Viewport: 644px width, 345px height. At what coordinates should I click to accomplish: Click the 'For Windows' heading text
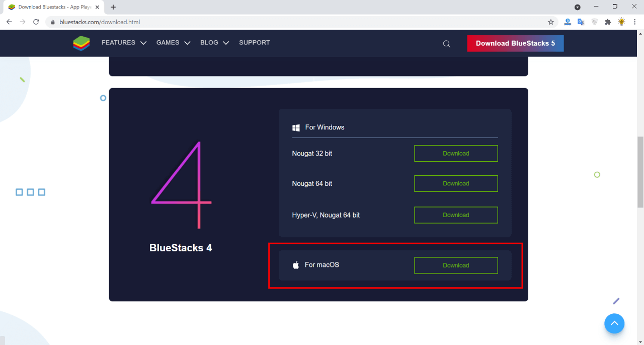click(325, 127)
